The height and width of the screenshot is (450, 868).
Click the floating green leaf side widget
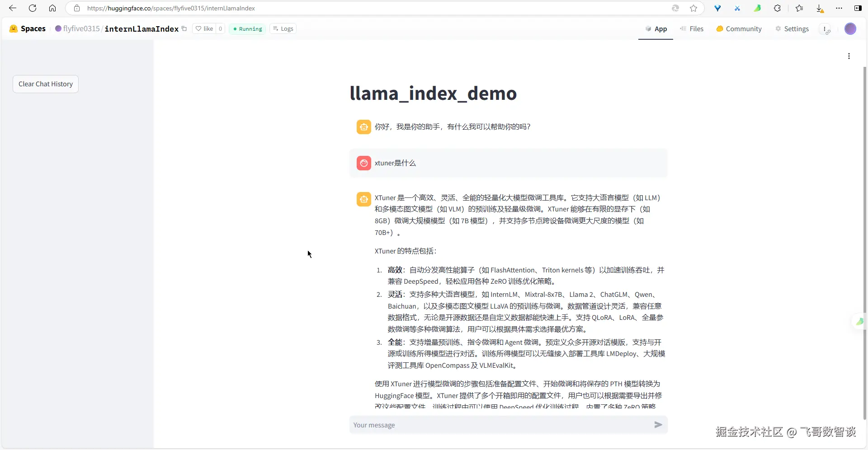click(x=859, y=321)
